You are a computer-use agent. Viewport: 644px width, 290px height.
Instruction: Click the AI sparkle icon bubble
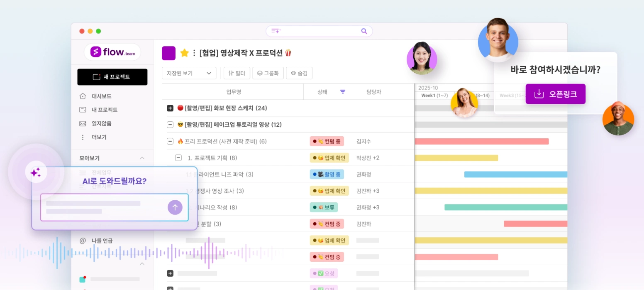click(x=36, y=172)
